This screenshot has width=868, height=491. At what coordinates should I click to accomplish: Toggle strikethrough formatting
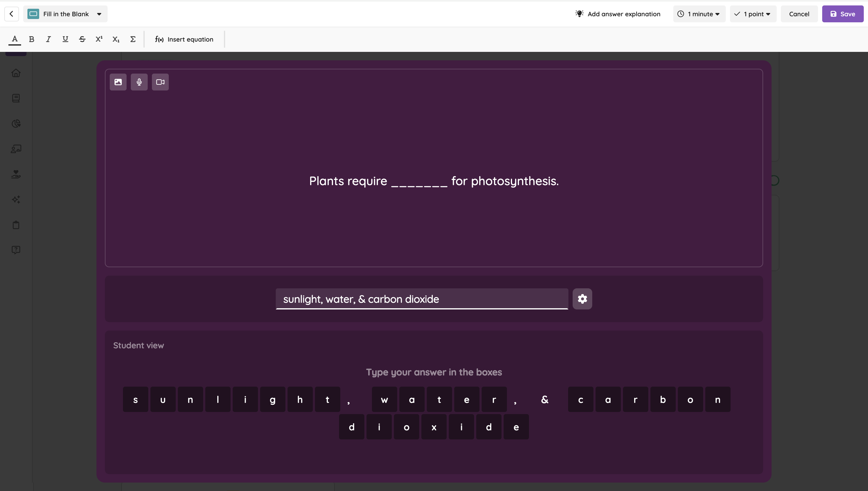[82, 39]
